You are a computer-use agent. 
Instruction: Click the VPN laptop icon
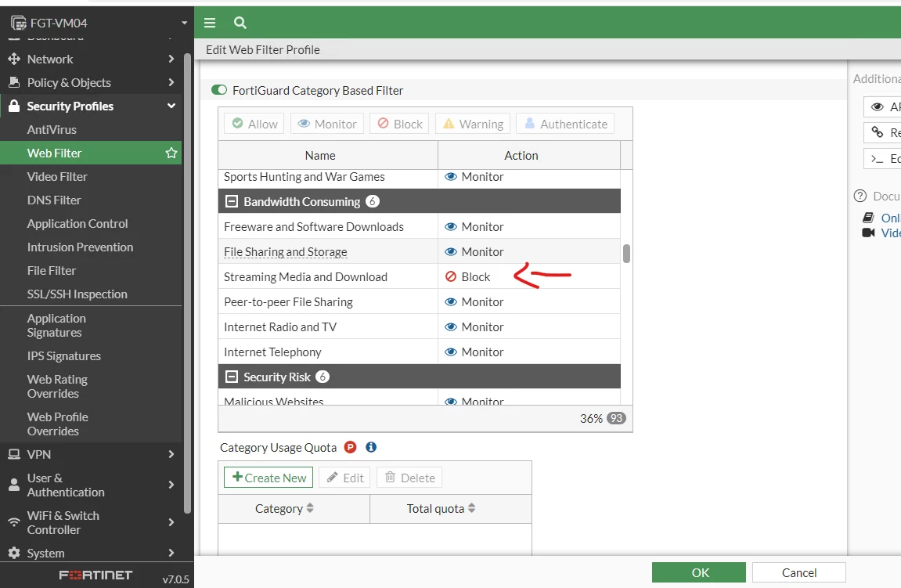(x=14, y=454)
